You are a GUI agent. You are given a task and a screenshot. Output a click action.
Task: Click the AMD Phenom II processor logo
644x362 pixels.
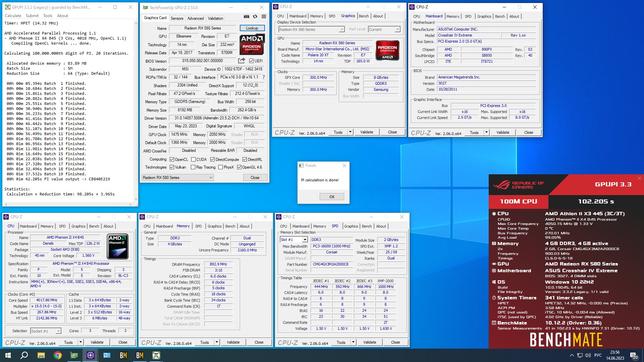point(117,246)
